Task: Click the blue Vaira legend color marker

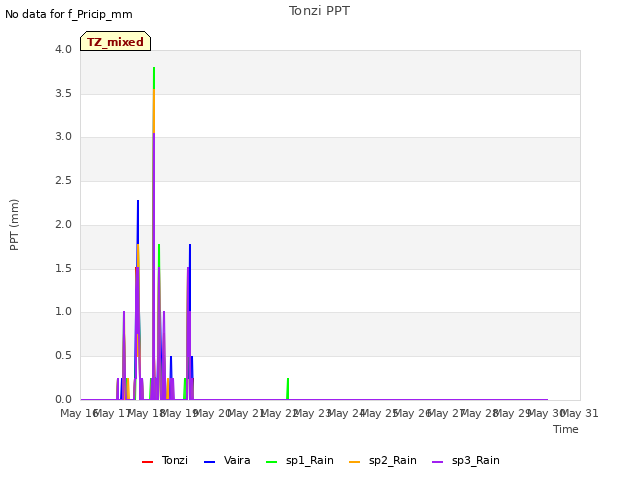Action: coord(209,462)
